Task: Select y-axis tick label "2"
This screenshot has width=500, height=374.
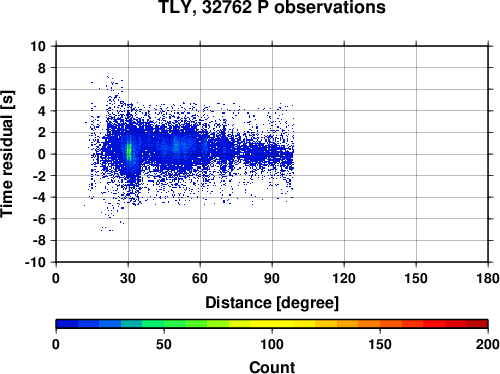Action: pyautogui.click(x=42, y=133)
